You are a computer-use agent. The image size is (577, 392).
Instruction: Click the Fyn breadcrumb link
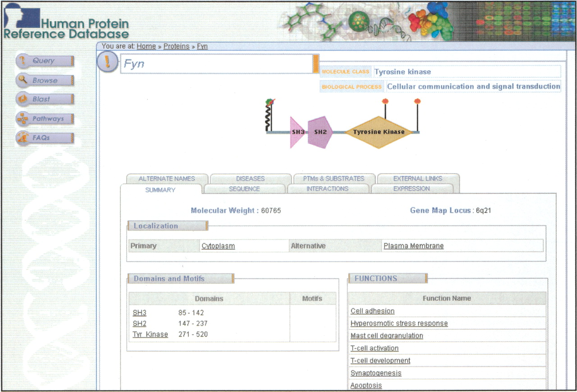pos(202,46)
